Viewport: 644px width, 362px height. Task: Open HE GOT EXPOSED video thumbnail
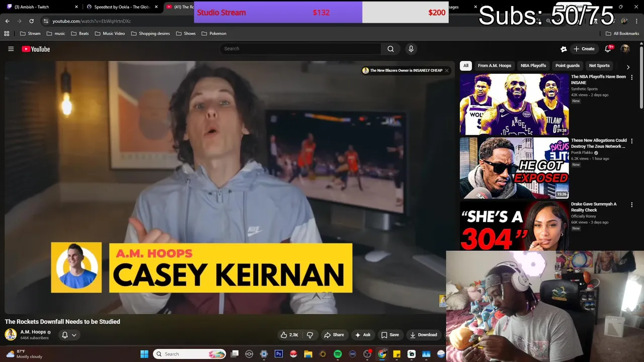click(514, 168)
